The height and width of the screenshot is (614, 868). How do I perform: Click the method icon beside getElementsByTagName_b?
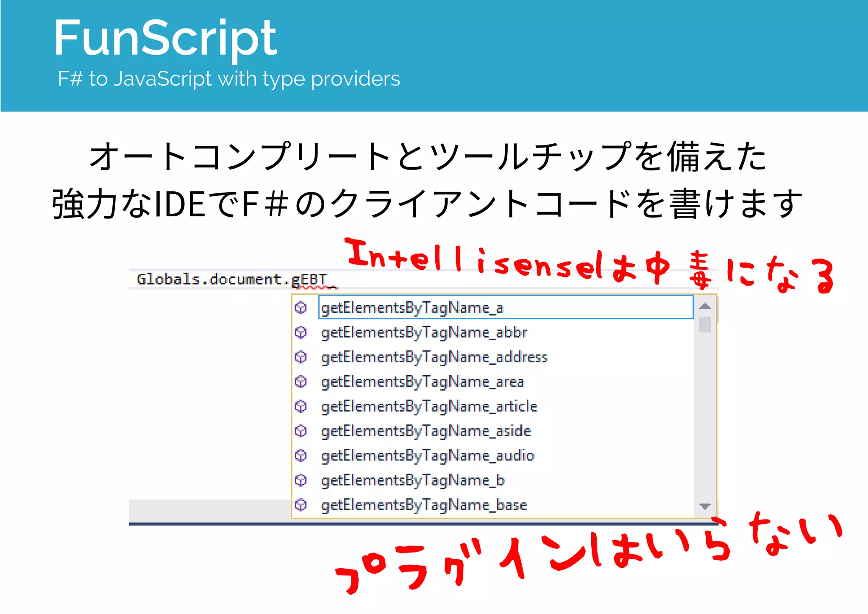tap(300, 480)
